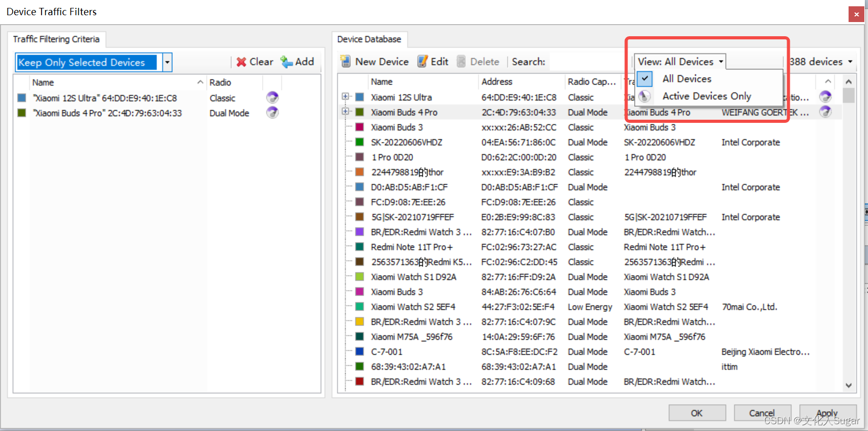
Task: Click address D0:AB:D5:AB:F1:CF cell
Action: [x=519, y=187]
